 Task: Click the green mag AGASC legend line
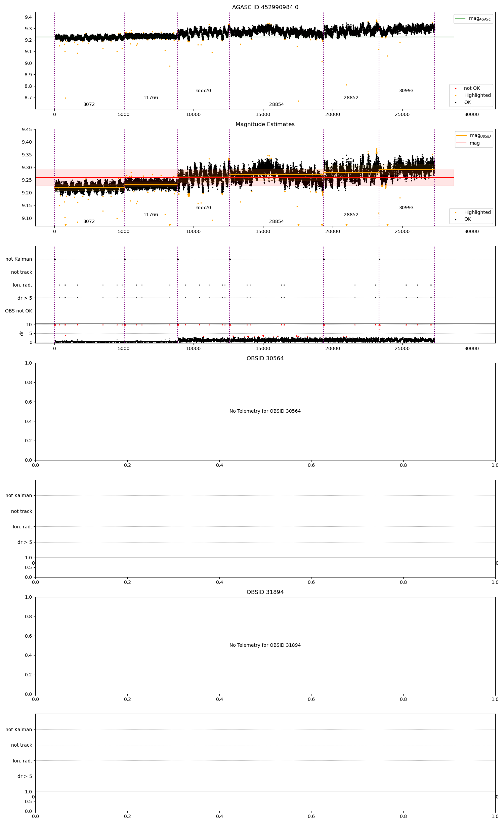pyautogui.click(x=460, y=18)
